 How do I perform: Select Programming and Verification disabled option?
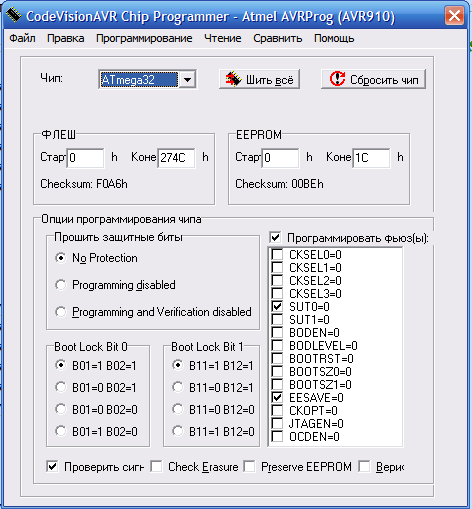(x=61, y=312)
